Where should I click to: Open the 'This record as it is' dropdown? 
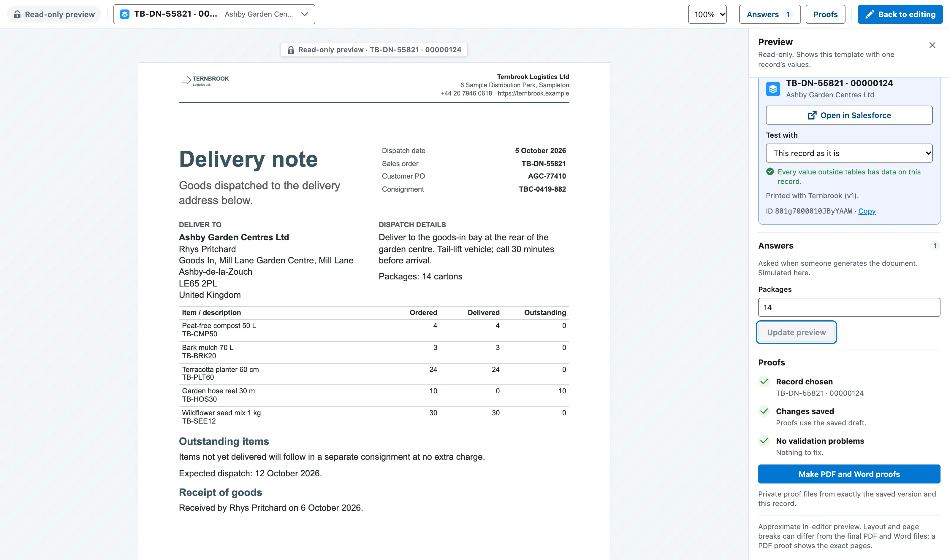pos(849,153)
